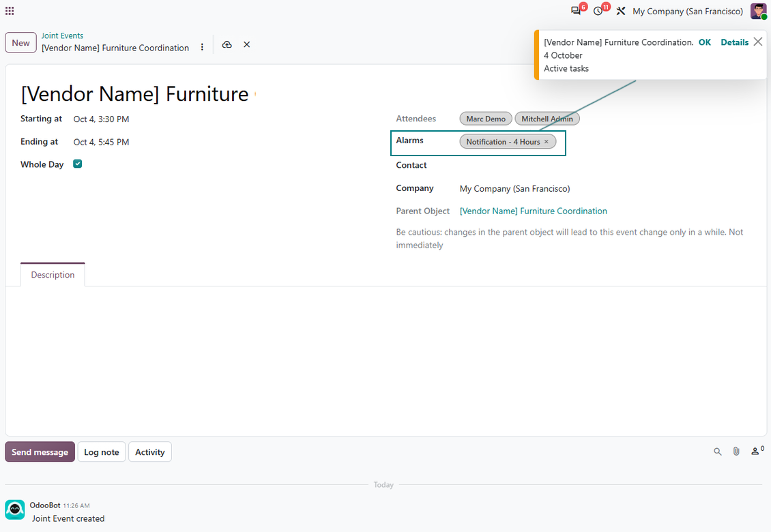Click OK in the notification popup
This screenshot has width=771, height=532.
pos(705,42)
